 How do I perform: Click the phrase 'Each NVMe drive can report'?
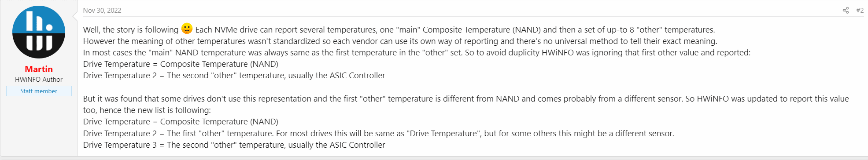[243, 29]
